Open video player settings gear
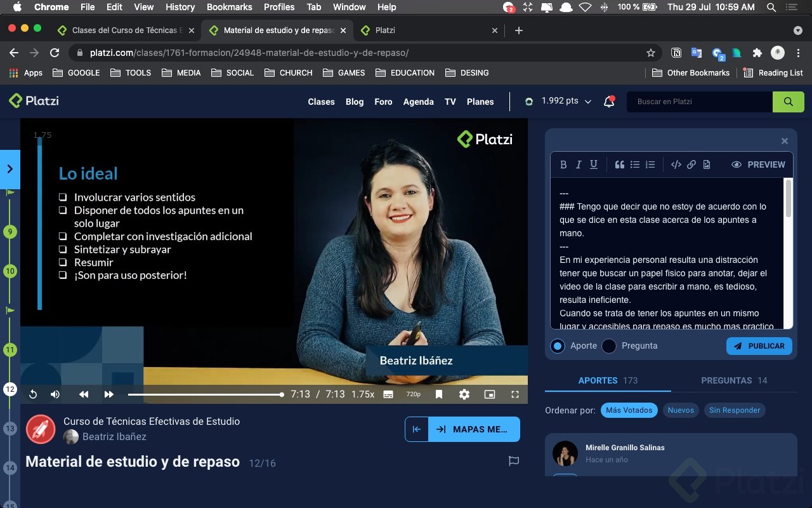The height and width of the screenshot is (508, 812). pos(464,394)
